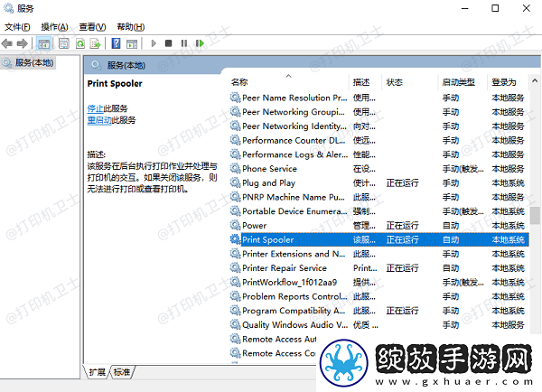Click the vertical scrollbar thumb

coord(535,215)
